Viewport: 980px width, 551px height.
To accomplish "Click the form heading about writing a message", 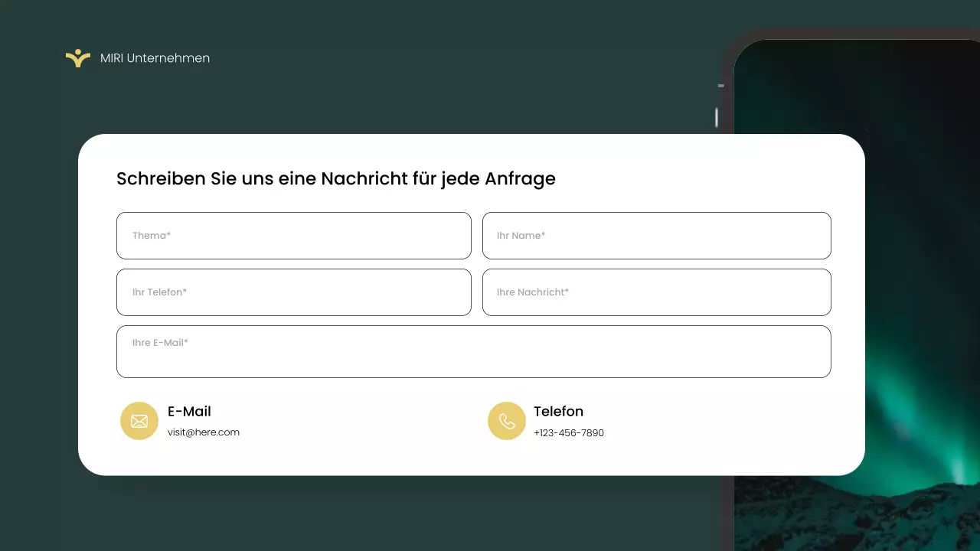I will coord(335,178).
